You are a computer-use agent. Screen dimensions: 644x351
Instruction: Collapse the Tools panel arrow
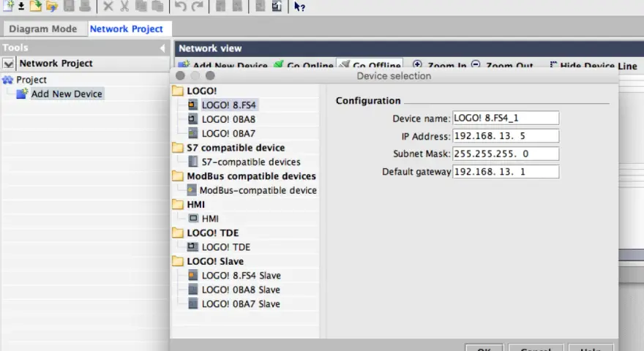coord(162,48)
